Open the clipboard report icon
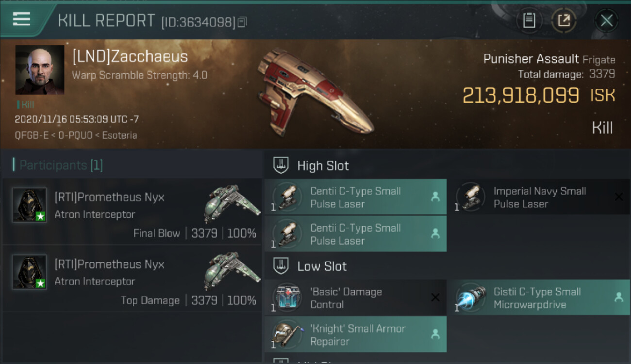 (529, 20)
